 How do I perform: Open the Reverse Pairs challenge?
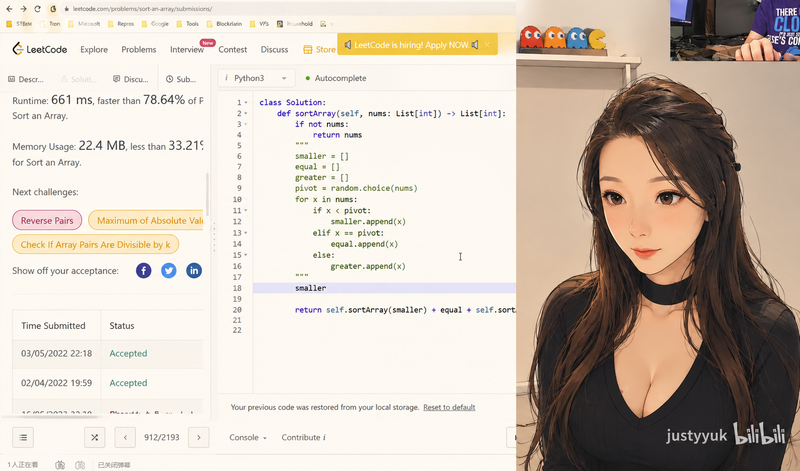(47, 220)
